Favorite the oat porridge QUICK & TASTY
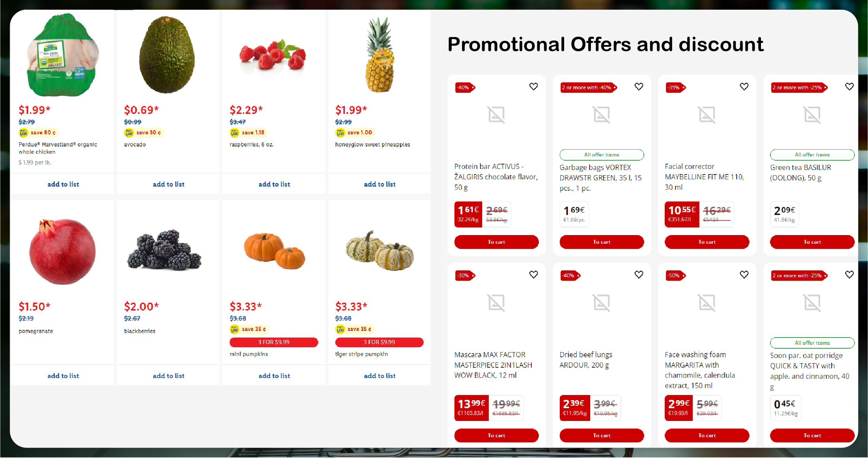This screenshot has height=458, width=868. 849,275
